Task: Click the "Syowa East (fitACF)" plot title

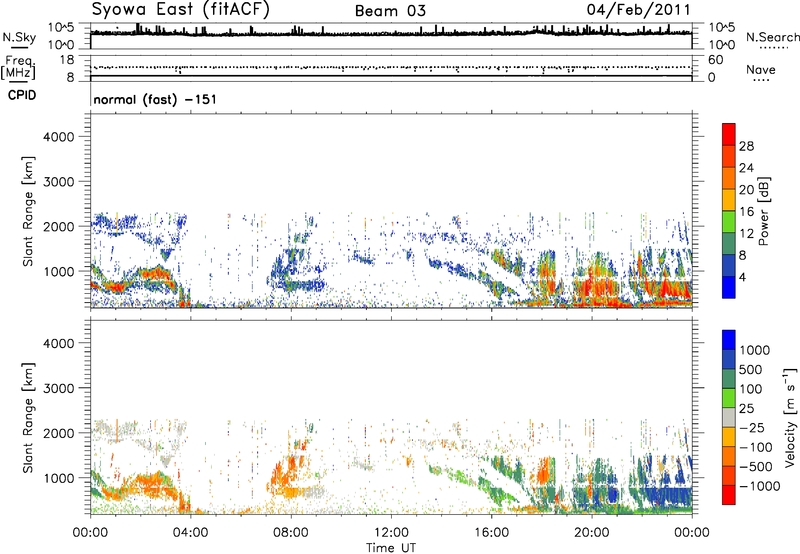Action: tap(180, 9)
